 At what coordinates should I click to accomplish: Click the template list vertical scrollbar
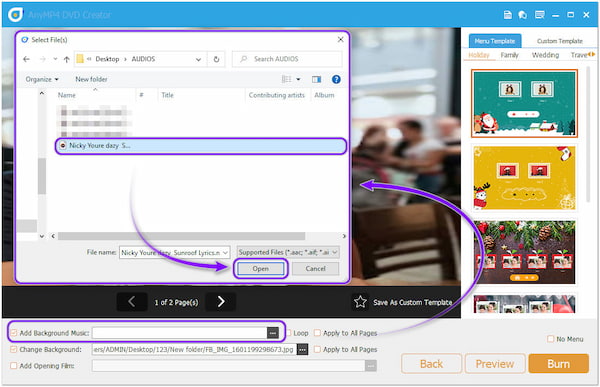click(589, 134)
